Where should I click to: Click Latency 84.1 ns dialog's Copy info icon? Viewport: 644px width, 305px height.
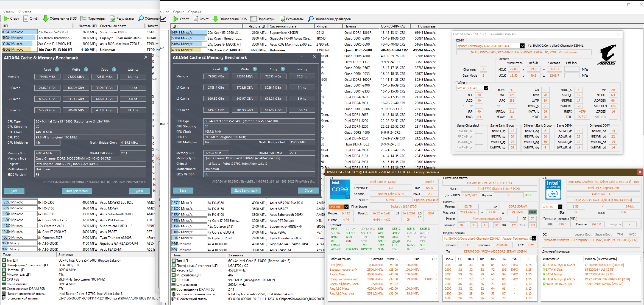[x=114, y=69]
